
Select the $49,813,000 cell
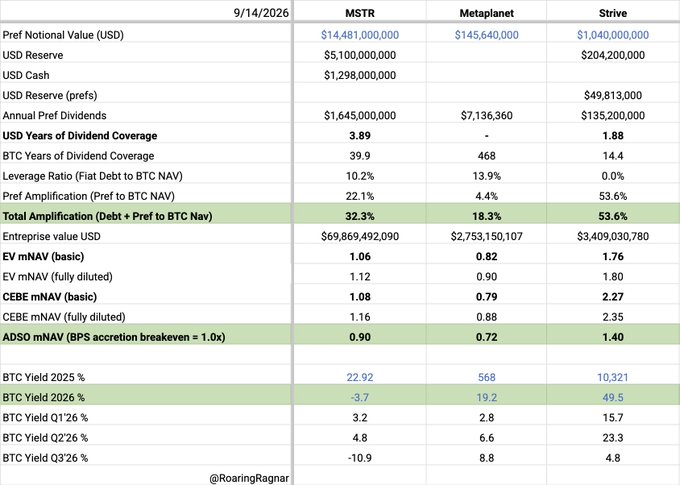point(613,95)
